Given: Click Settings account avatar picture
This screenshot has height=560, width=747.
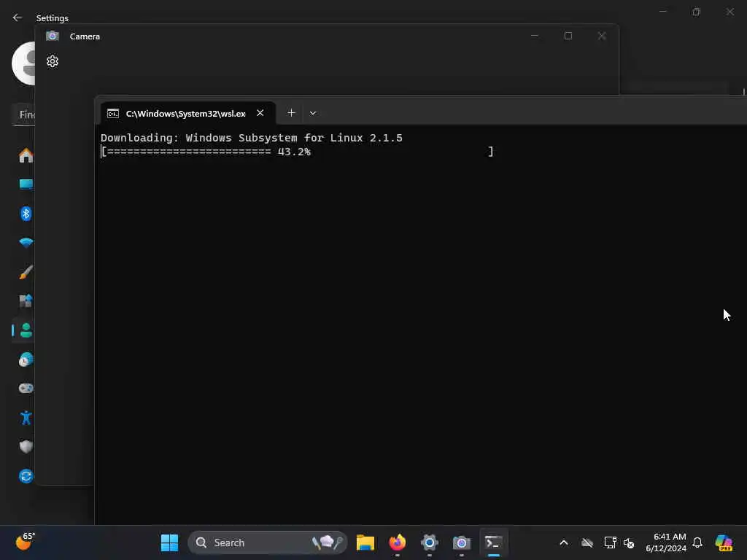Looking at the screenshot, I should tap(23, 63).
